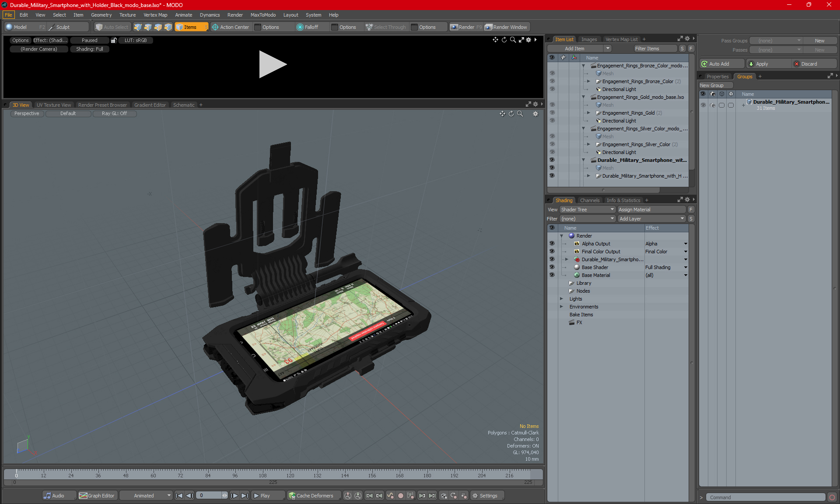Click the Discard button
Viewport: 840px width, 504px height.
(x=814, y=64)
